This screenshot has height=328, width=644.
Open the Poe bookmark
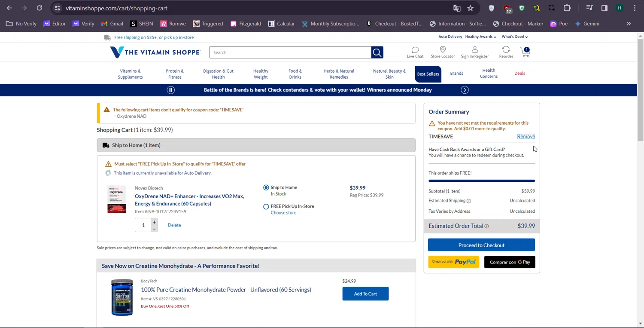[x=559, y=24]
